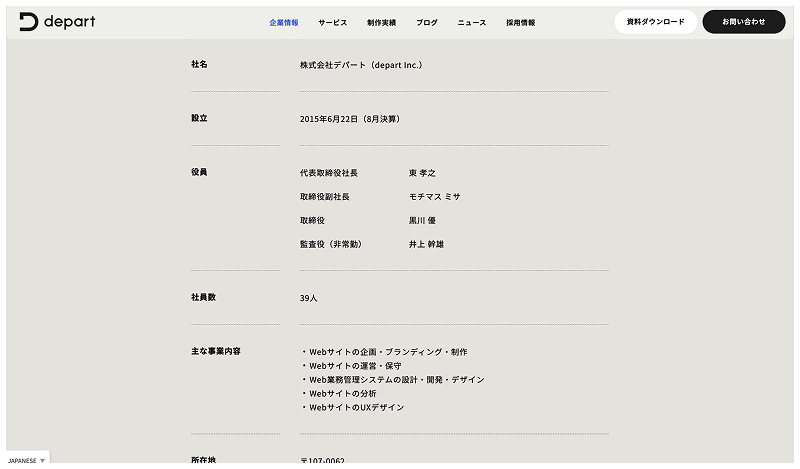This screenshot has height=469, width=800.
Task: Select the 社名 label
Action: [199, 64]
